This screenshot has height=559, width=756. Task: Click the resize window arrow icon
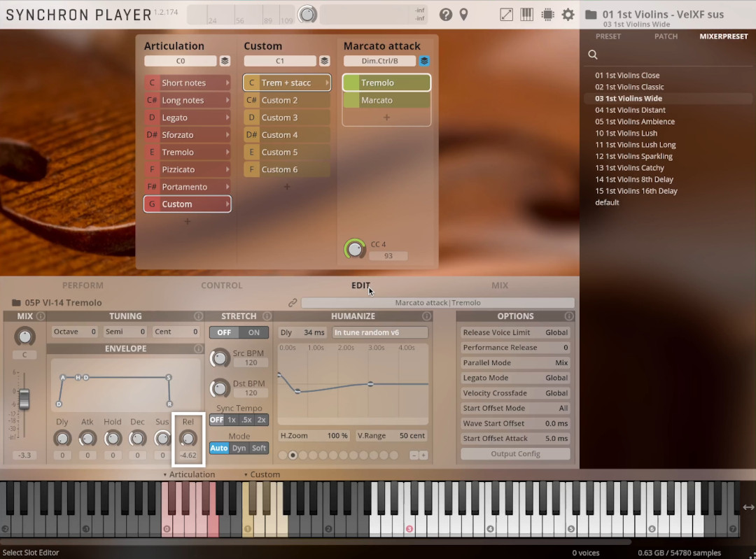coord(506,15)
